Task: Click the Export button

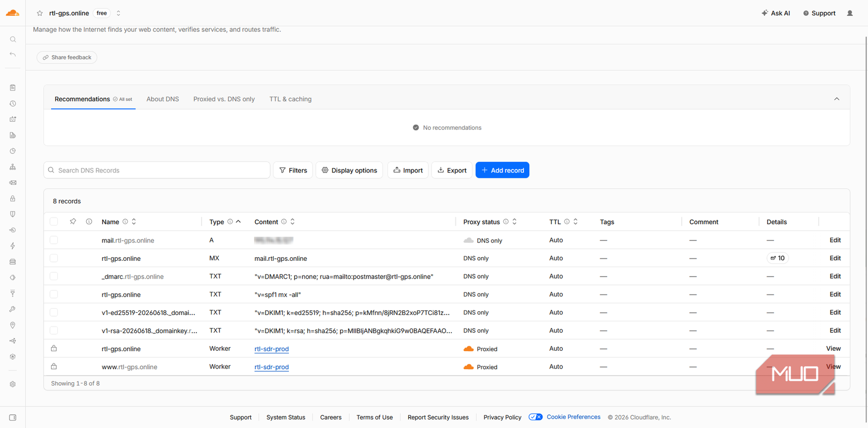Action: tap(452, 170)
